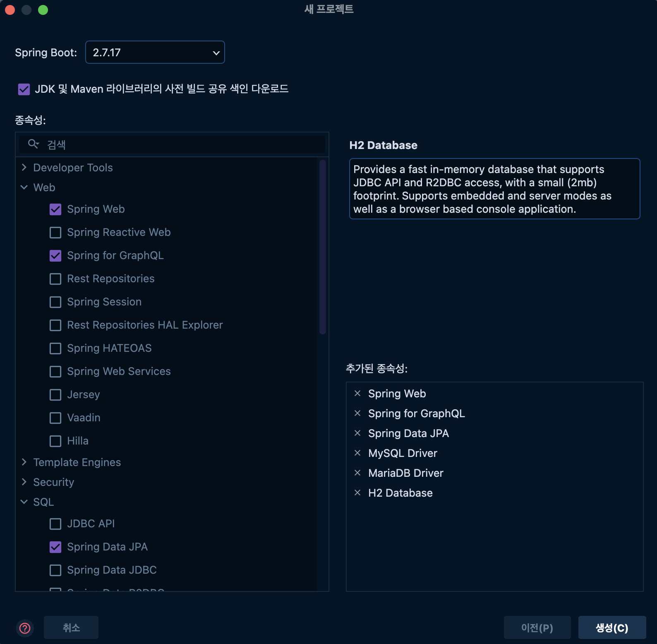657x644 pixels.
Task: Enable JDBC API dependency
Action: click(x=55, y=524)
